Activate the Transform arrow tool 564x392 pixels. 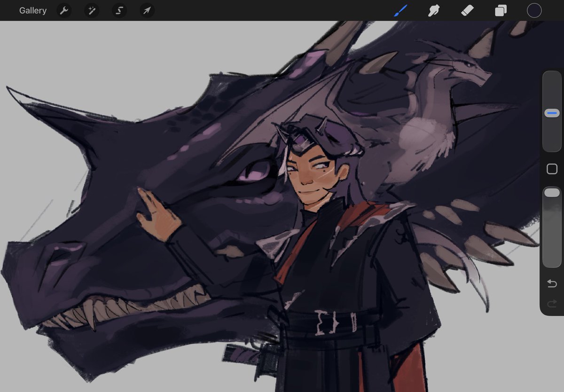point(146,10)
